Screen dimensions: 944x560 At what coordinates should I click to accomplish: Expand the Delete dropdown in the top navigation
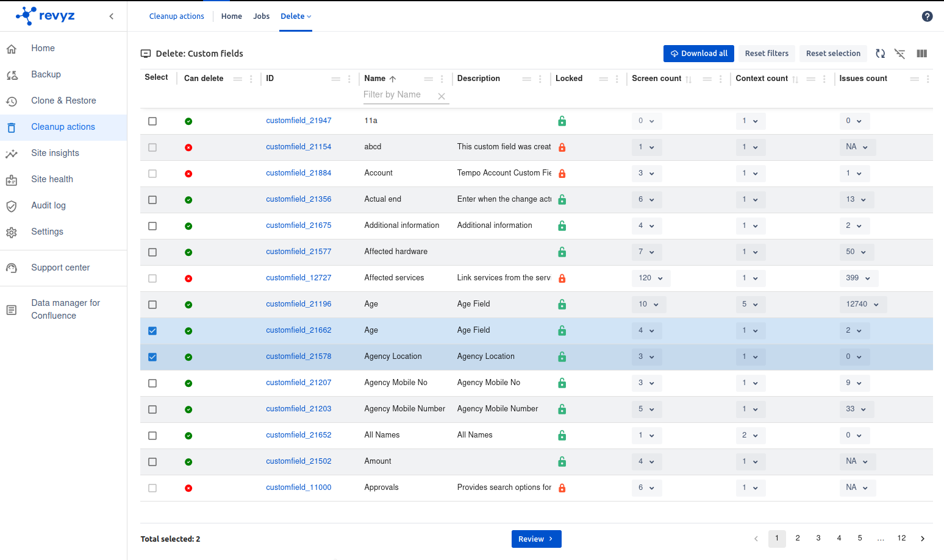296,16
